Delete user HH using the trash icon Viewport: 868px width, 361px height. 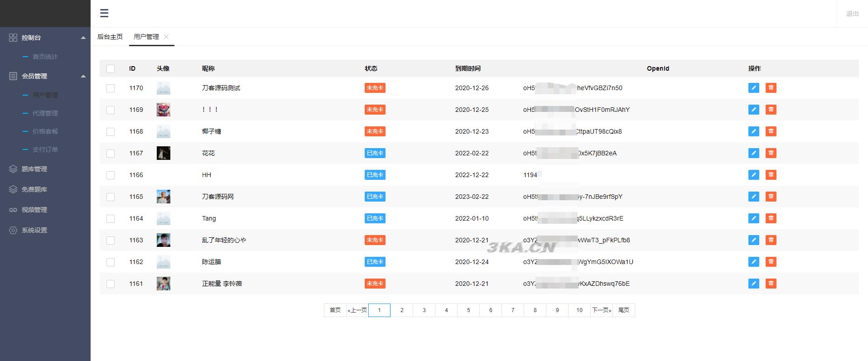point(771,175)
